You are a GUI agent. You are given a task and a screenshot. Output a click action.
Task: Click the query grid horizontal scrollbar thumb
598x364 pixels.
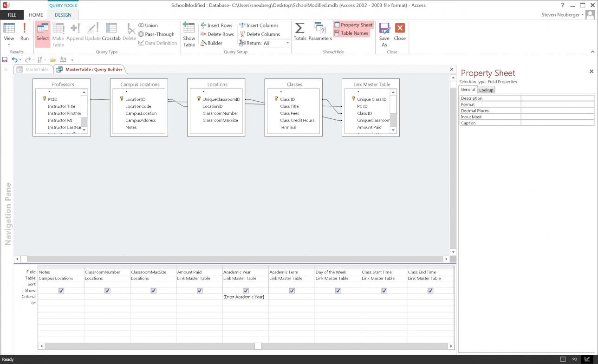pyautogui.click(x=258, y=346)
